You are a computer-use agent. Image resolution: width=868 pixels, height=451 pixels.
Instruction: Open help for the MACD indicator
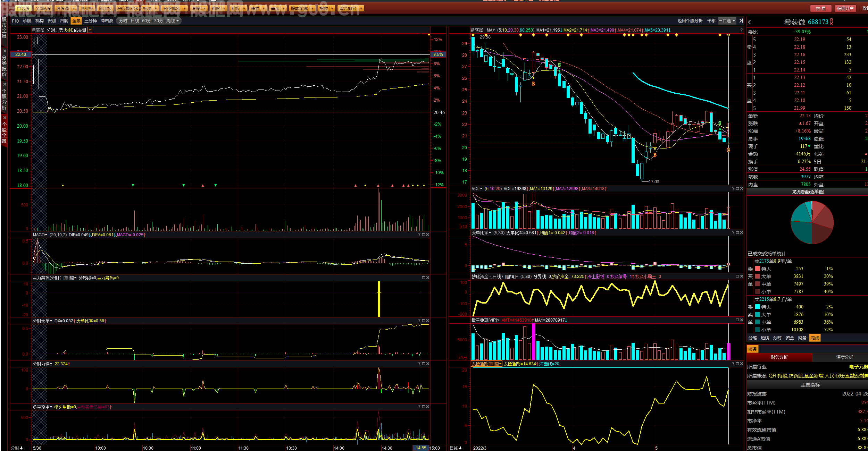tap(419, 235)
